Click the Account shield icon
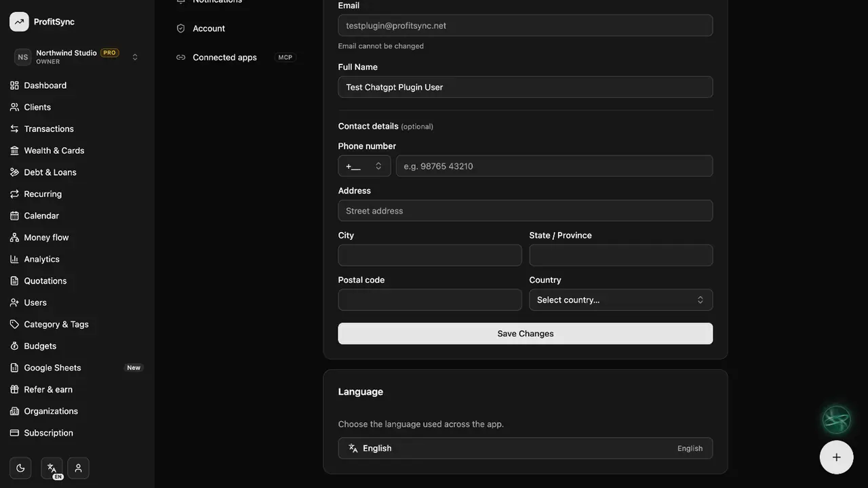The height and width of the screenshot is (488, 868). (x=180, y=28)
